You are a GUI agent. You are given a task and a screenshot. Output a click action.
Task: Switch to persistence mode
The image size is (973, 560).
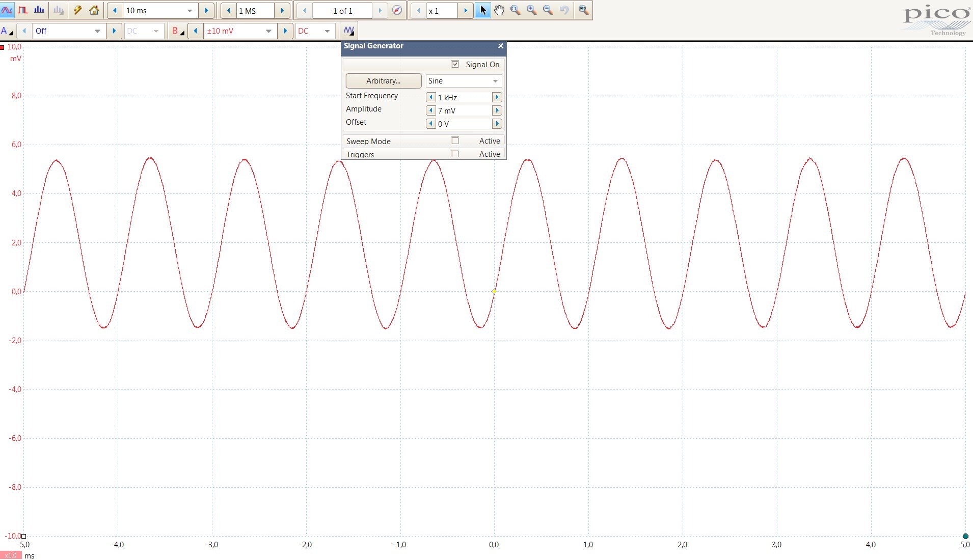coord(23,10)
